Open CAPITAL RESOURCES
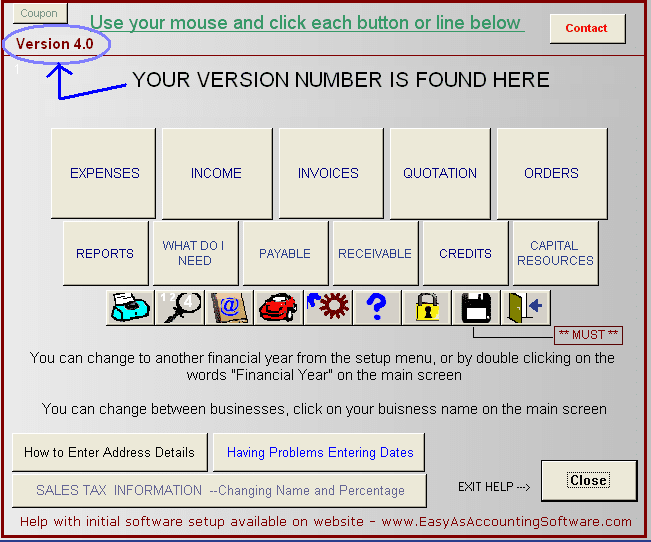Viewport: 651px width, 542px height. 555,253
